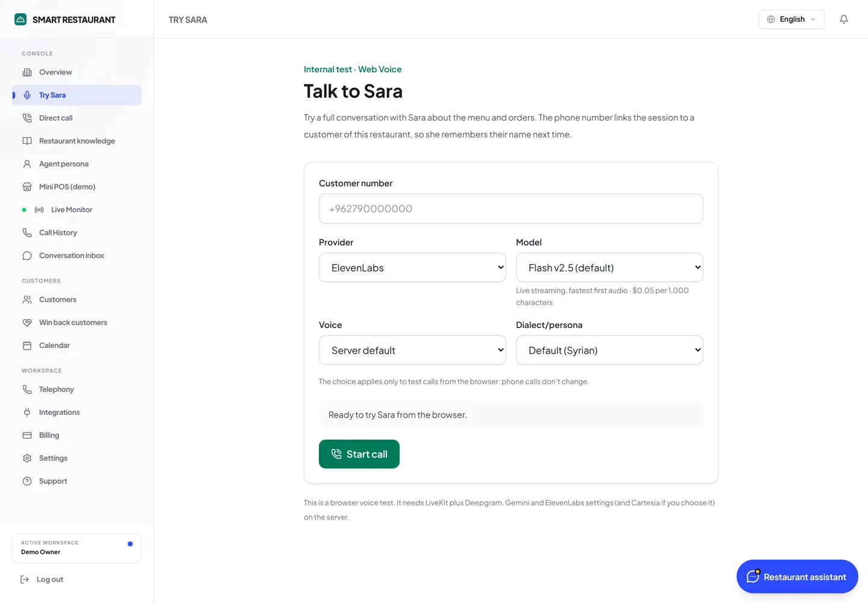The image size is (868, 603).
Task: Click the 'Dialect/persona' label
Action: pos(549,325)
